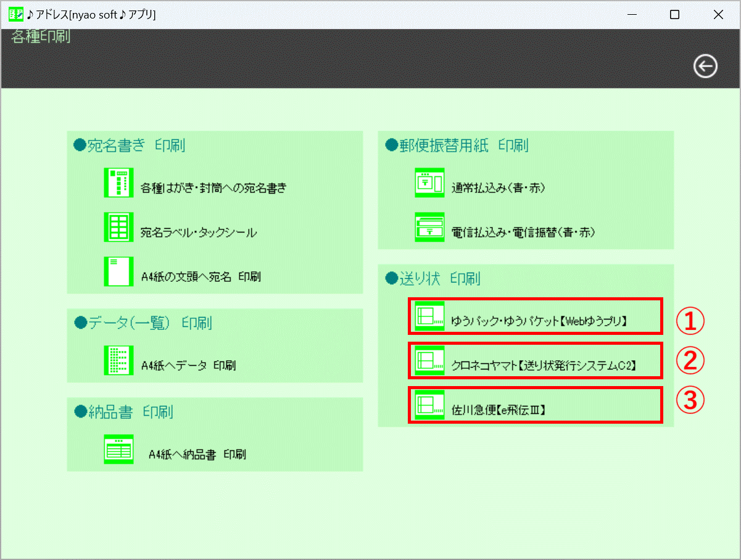This screenshot has width=741, height=560.
Task: Click the 佐川急便 waybill icon
Action: click(x=429, y=405)
